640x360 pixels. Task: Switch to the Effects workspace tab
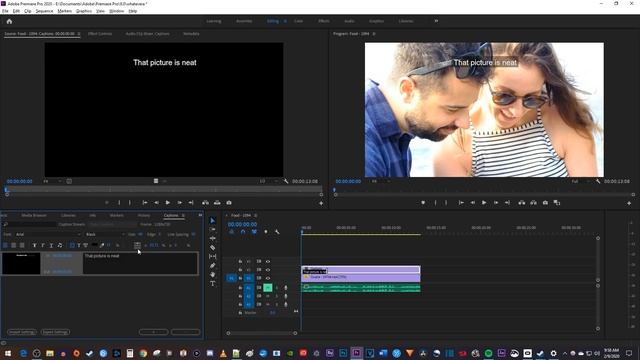[324, 21]
